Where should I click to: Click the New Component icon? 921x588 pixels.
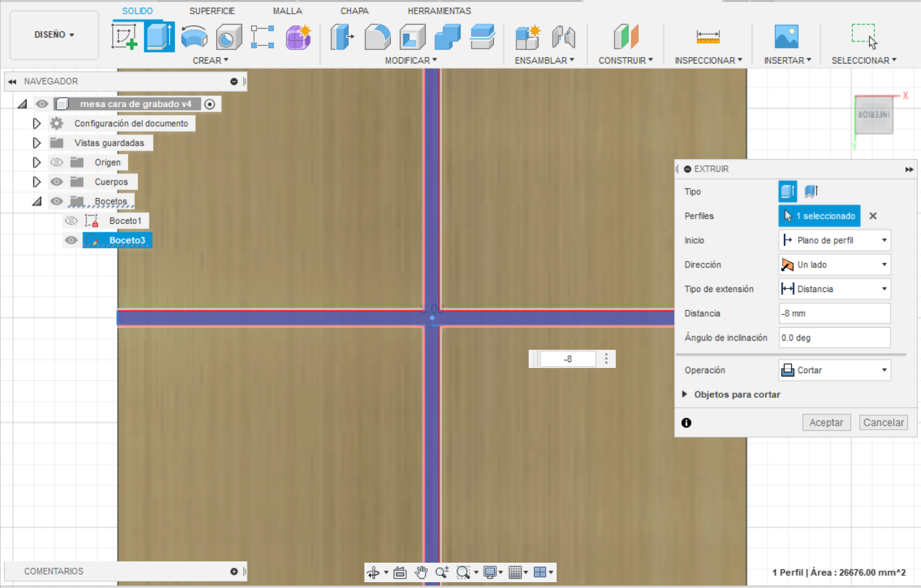tap(527, 37)
